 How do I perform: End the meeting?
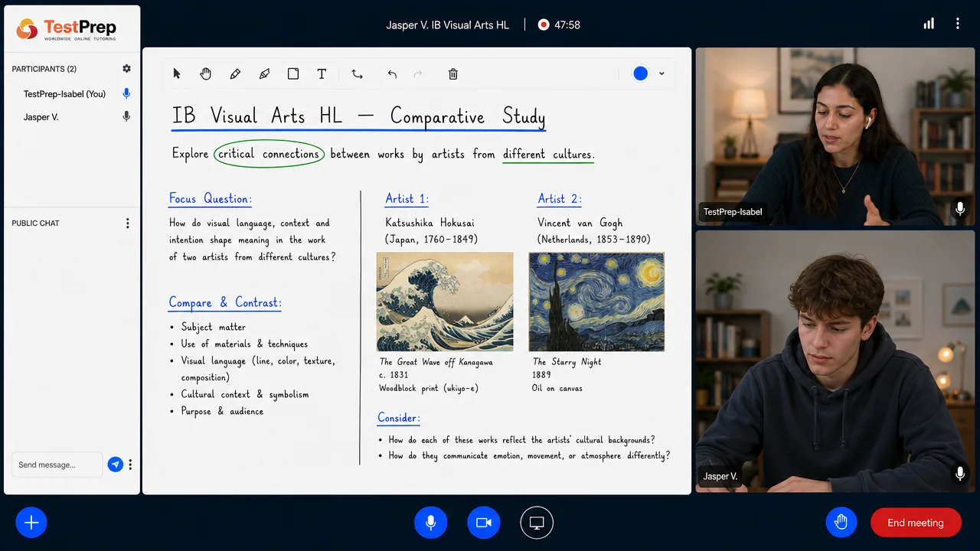coord(916,523)
